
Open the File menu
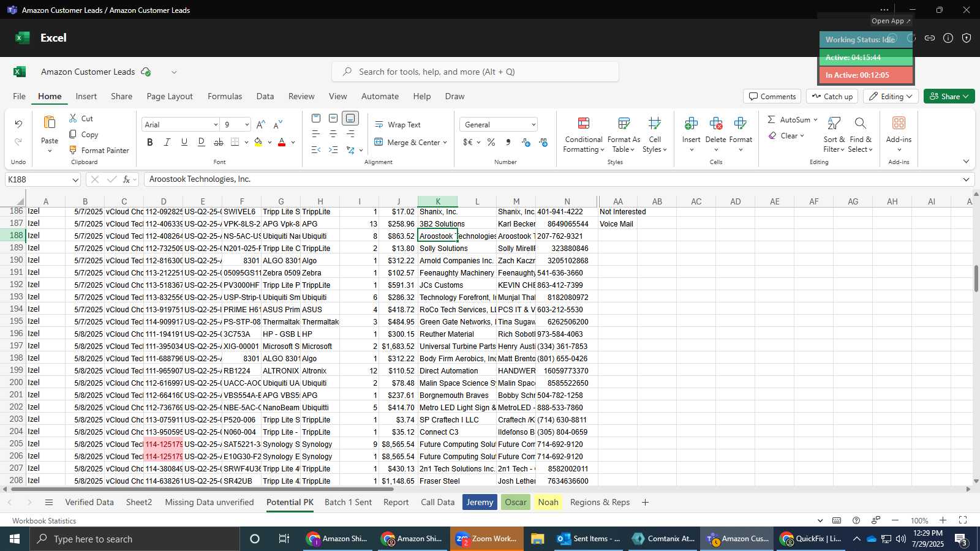[20, 96]
